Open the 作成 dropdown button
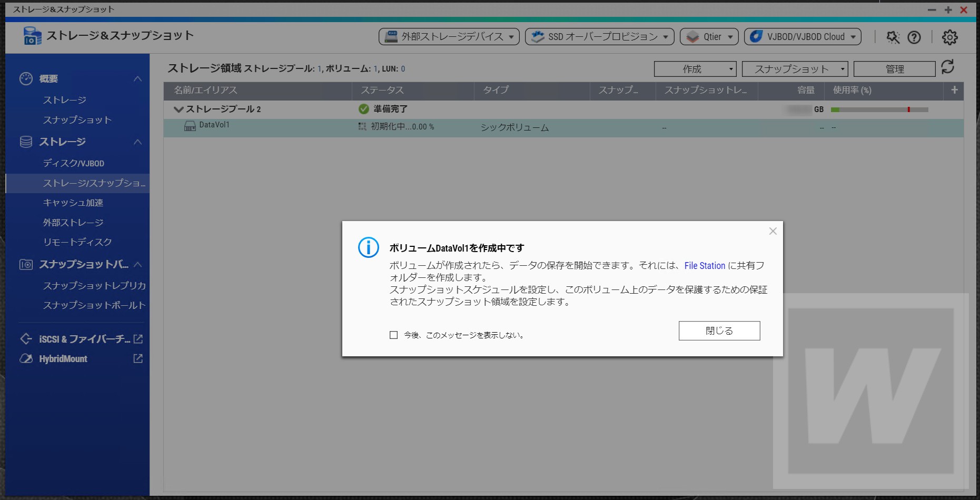The height and width of the screenshot is (500, 980). point(695,69)
